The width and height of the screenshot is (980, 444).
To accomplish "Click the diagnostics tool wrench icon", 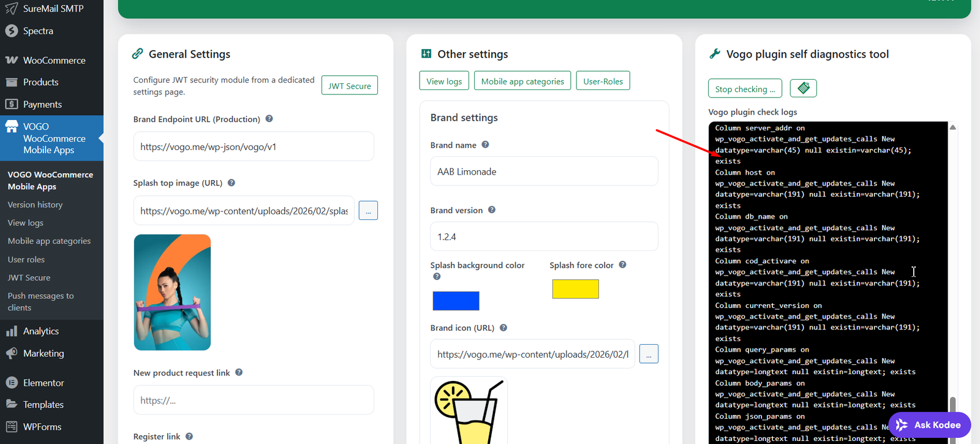I will coord(715,54).
